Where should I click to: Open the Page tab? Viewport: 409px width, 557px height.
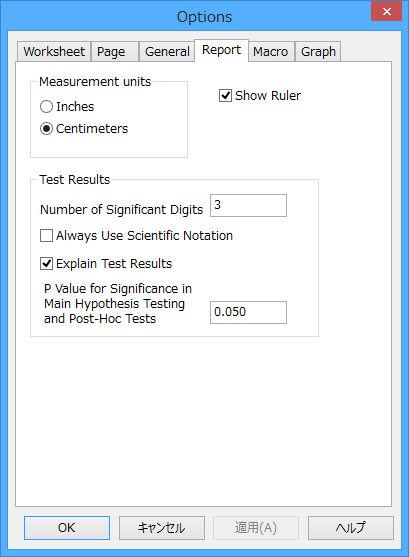click(114, 52)
